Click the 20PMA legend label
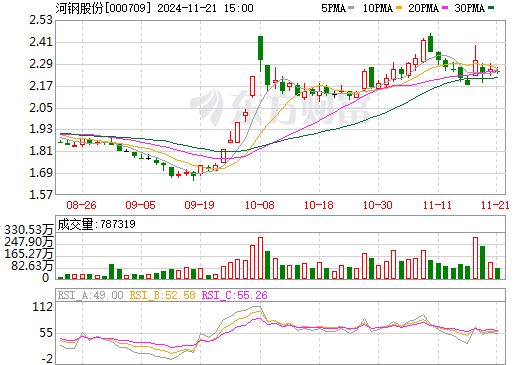The image size is (520, 365). click(x=423, y=8)
